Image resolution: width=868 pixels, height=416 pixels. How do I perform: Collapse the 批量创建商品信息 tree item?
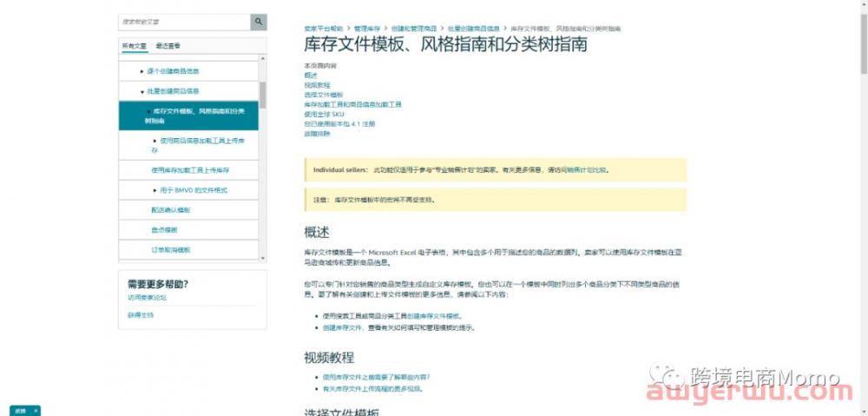[142, 91]
